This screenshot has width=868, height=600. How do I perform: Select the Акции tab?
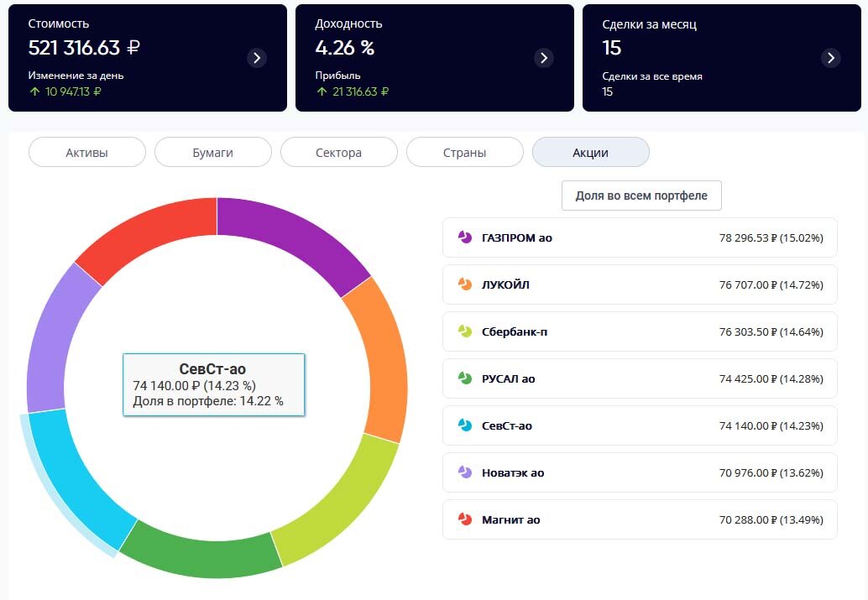point(591,152)
